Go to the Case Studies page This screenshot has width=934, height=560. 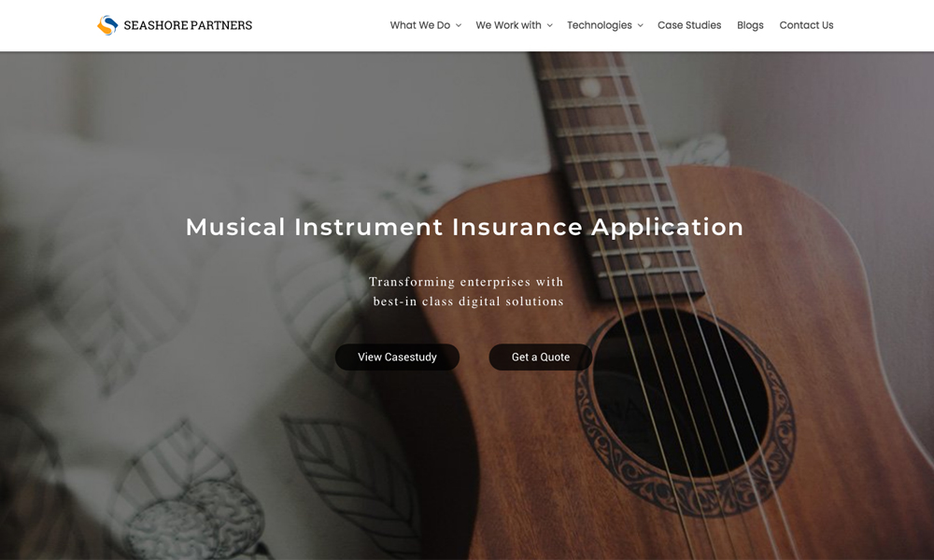pos(689,25)
